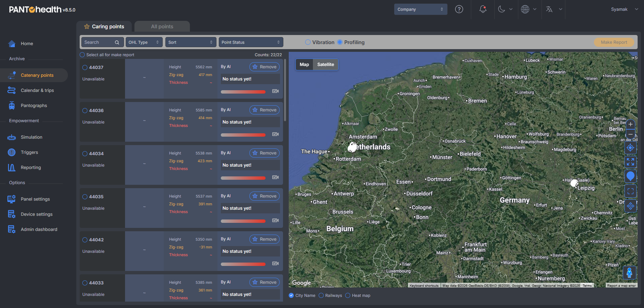644x308 pixels.
Task: Open the Point Status dropdown
Action: coord(251,42)
